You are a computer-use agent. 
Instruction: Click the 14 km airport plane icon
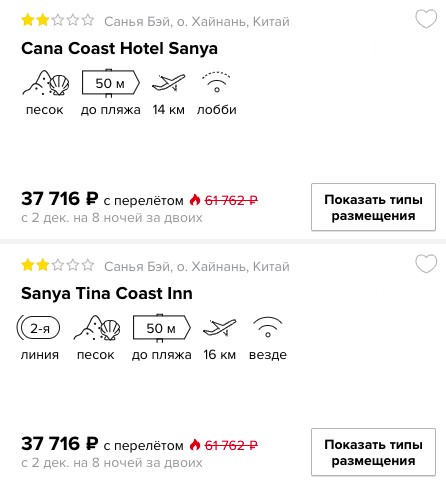tap(168, 83)
